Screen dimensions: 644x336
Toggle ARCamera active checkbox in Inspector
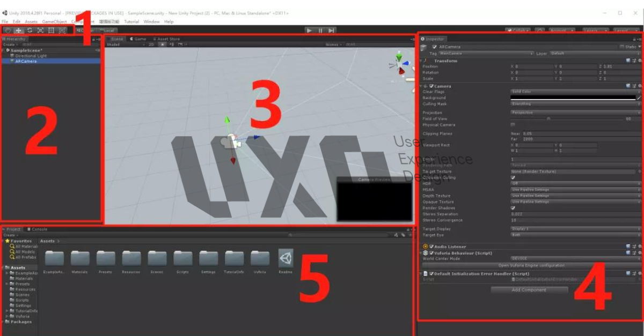pos(435,47)
